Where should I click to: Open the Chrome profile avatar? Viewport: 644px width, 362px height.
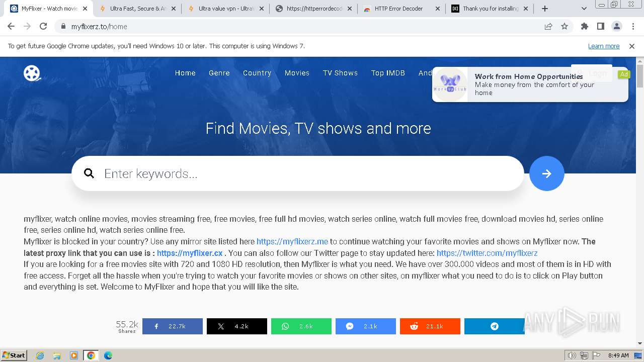coord(617,26)
